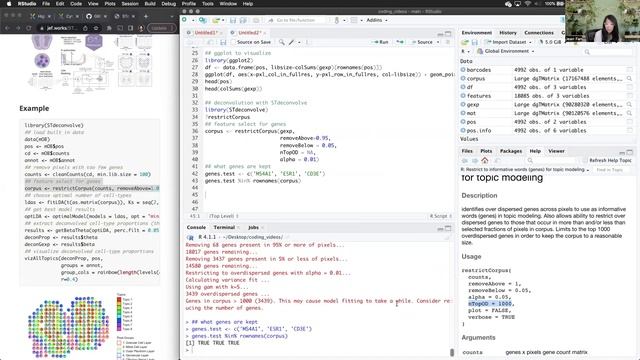
Task: Click the Help pane home icon
Action: pyautogui.click(x=484, y=160)
